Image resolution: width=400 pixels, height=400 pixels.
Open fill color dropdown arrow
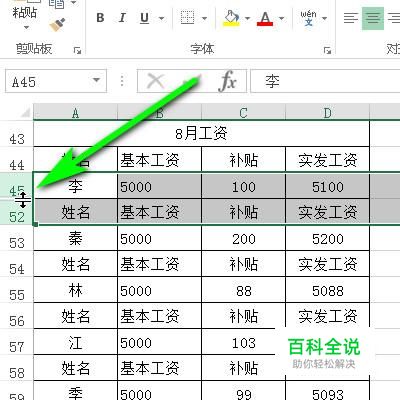247,18
